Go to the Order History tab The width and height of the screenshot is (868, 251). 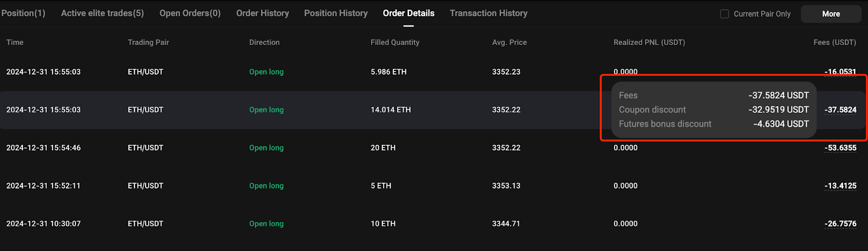(x=263, y=13)
